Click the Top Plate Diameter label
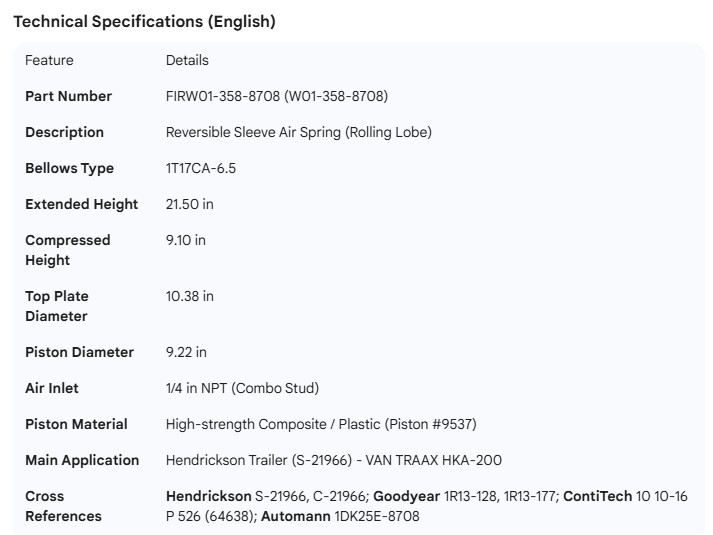This screenshot has width=713, height=535. coord(57,306)
